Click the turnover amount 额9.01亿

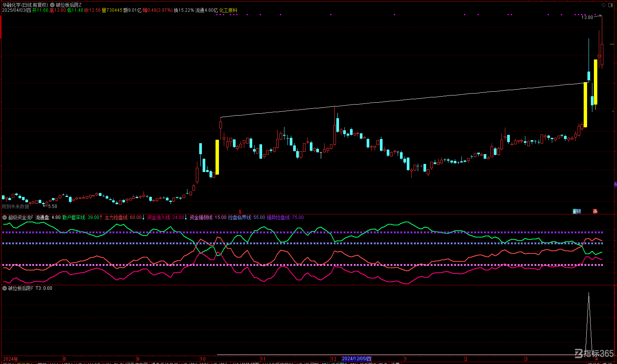click(x=133, y=10)
